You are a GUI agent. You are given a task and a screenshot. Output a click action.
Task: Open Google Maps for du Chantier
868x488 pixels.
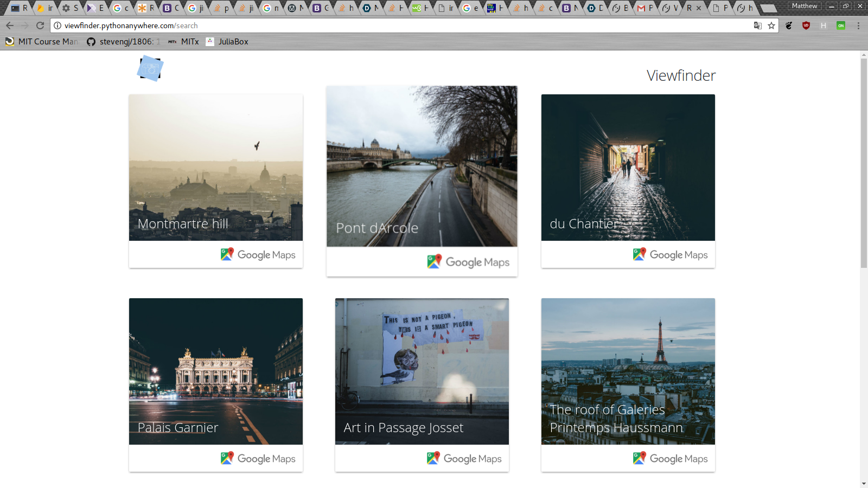pos(671,254)
